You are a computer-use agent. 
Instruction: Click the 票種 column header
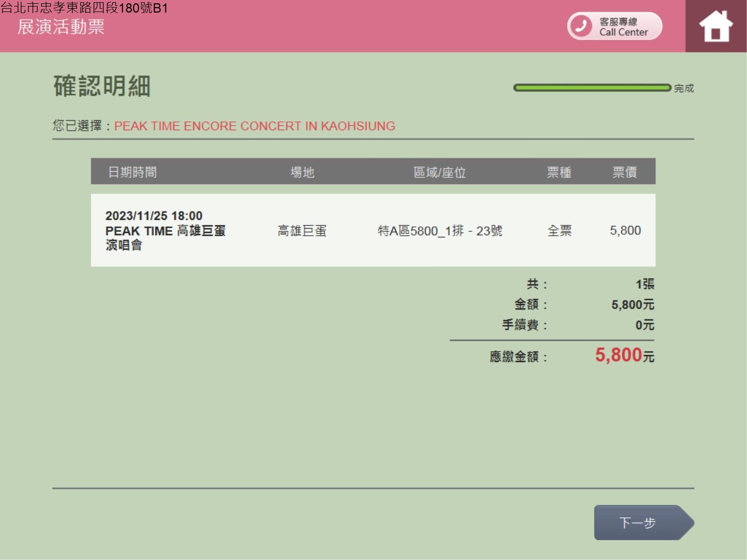tap(559, 172)
